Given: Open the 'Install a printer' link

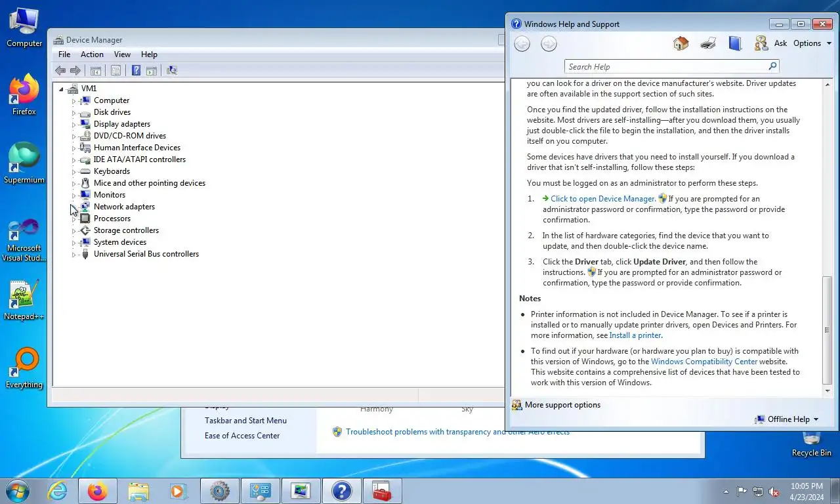Looking at the screenshot, I should pyautogui.click(x=635, y=335).
